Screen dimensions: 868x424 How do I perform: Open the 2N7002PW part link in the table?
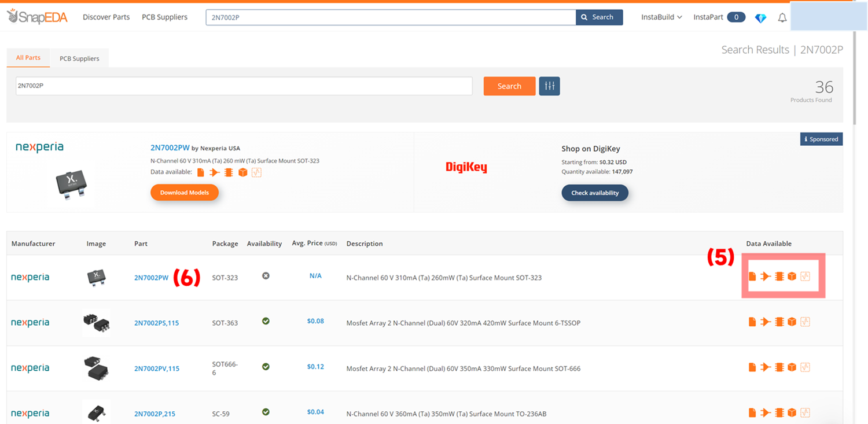click(x=151, y=278)
